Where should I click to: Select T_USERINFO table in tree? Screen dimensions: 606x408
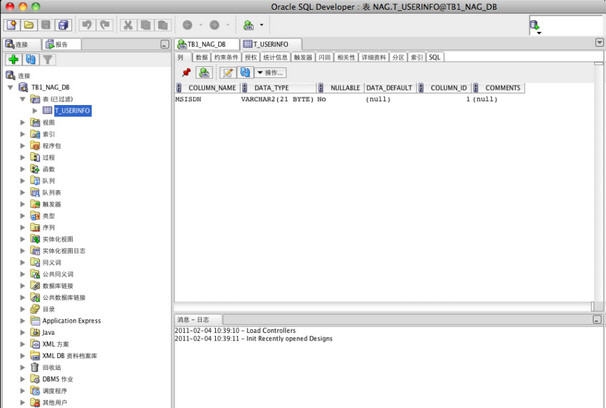71,111
